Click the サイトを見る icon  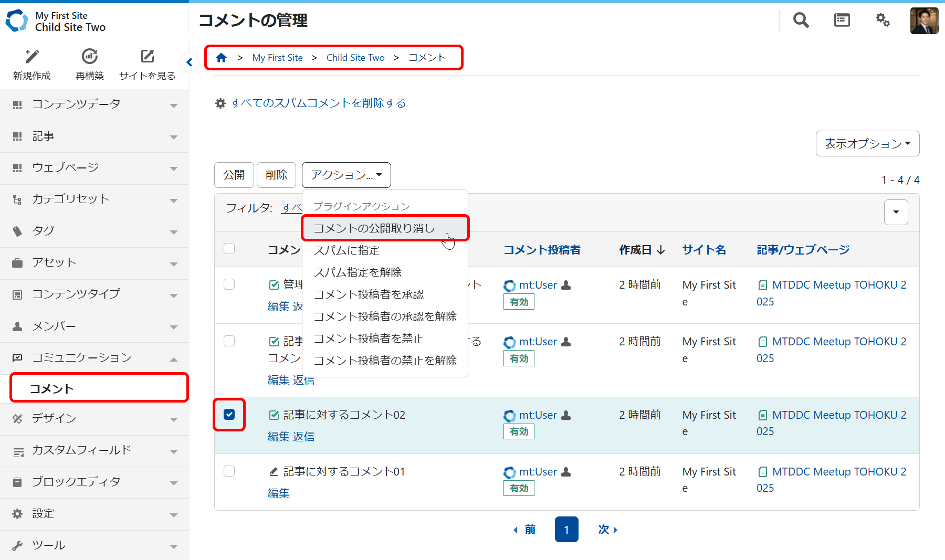[148, 57]
